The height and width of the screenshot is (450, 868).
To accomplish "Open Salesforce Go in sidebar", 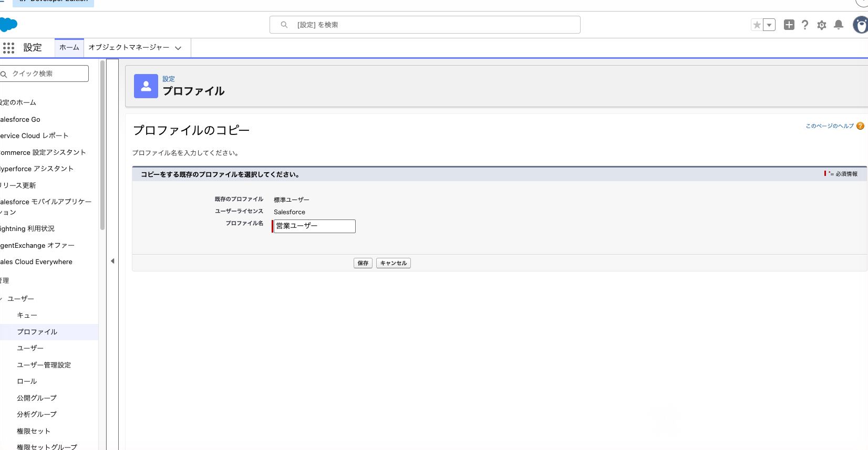I will click(20, 119).
